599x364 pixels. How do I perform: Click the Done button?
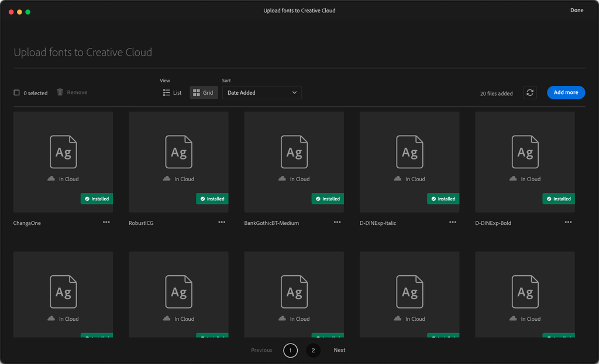pos(577,10)
